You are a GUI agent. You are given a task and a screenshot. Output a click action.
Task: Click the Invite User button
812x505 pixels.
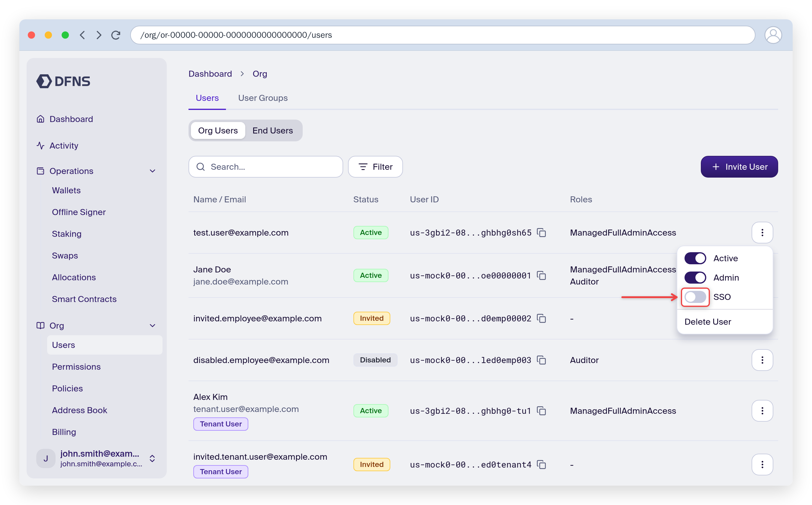(739, 167)
